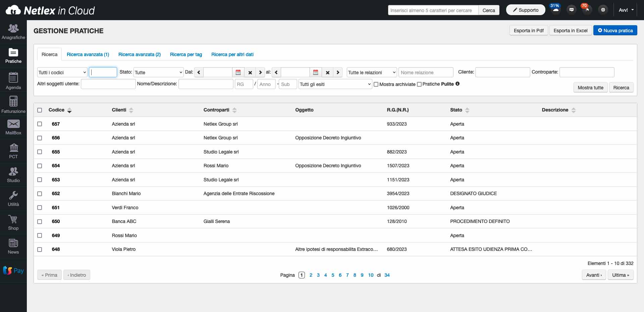Check the box for pratica 656
The width and height of the screenshot is (644, 312).
tap(40, 138)
